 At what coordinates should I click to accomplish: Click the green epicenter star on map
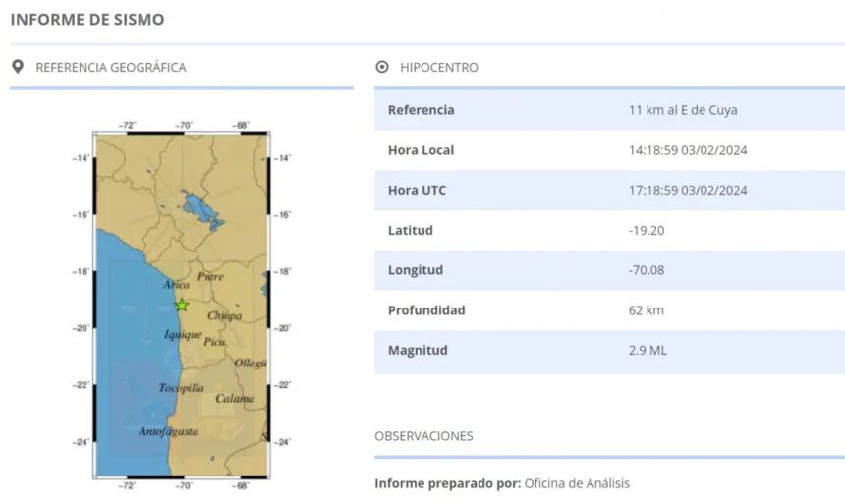(x=182, y=306)
